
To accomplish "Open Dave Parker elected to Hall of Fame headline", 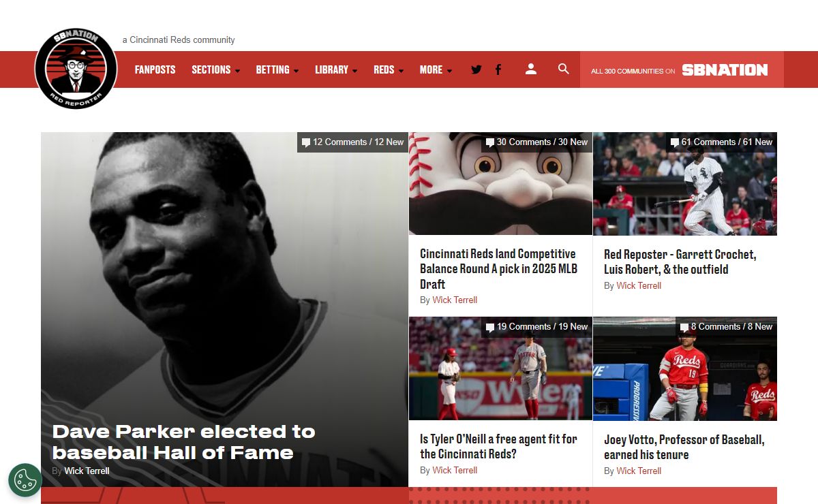I will click(183, 442).
